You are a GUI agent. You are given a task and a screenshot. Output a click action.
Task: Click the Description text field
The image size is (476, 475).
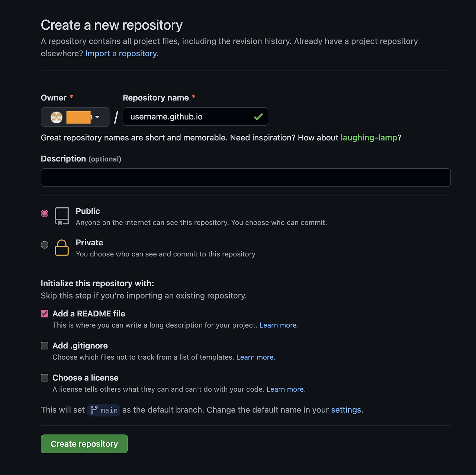pyautogui.click(x=246, y=178)
